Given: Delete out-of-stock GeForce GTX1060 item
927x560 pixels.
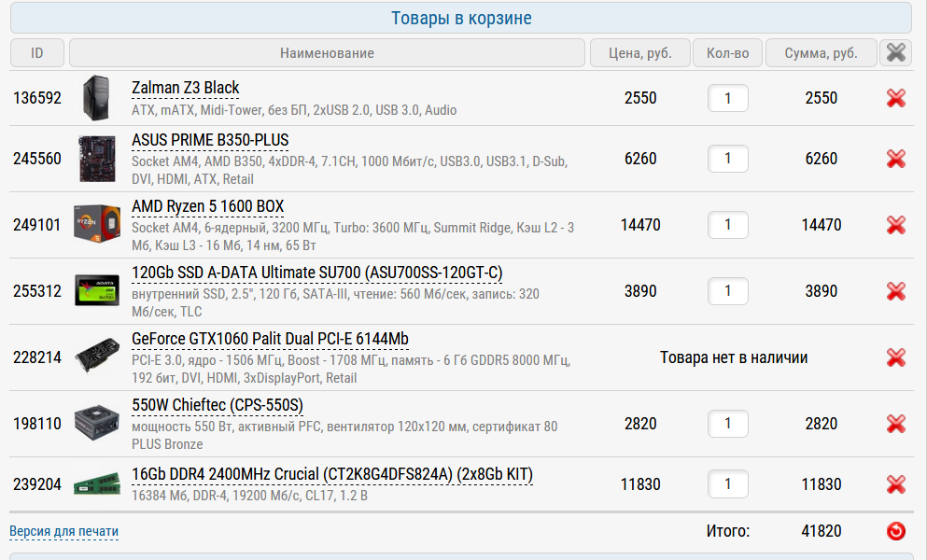Looking at the screenshot, I should [x=895, y=357].
